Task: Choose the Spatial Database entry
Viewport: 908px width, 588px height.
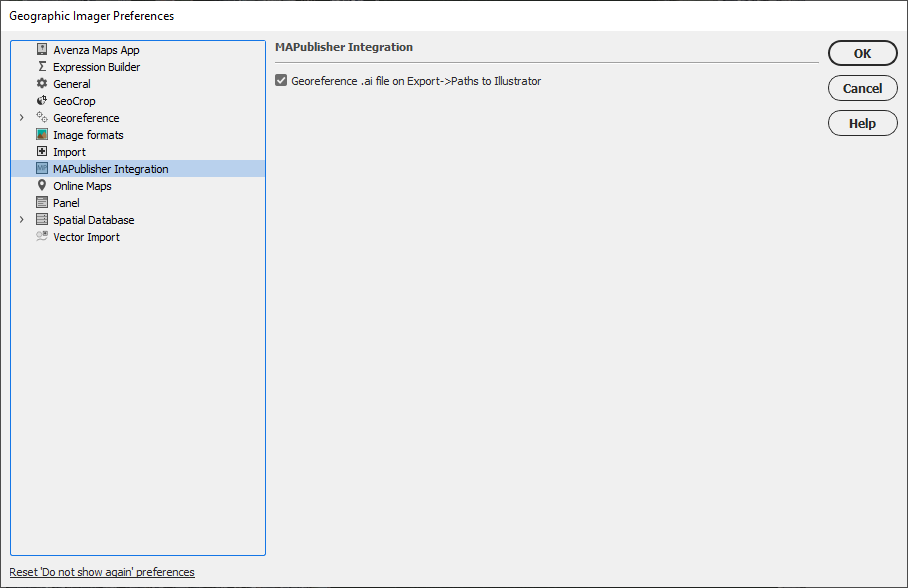Action: 93,220
